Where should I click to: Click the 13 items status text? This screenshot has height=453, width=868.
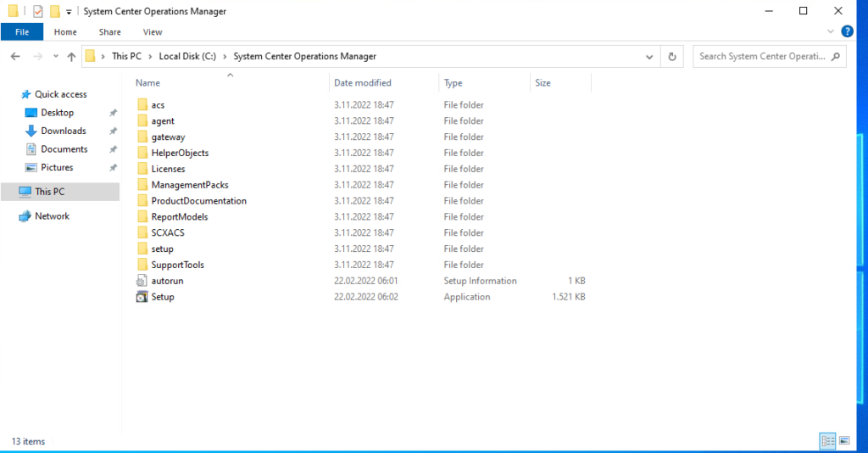click(x=28, y=441)
